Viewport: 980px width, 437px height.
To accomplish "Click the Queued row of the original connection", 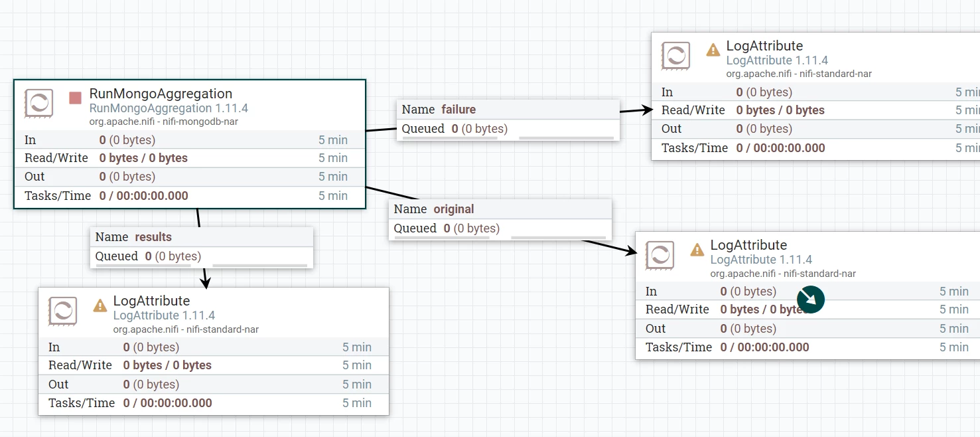I will 500,228.
